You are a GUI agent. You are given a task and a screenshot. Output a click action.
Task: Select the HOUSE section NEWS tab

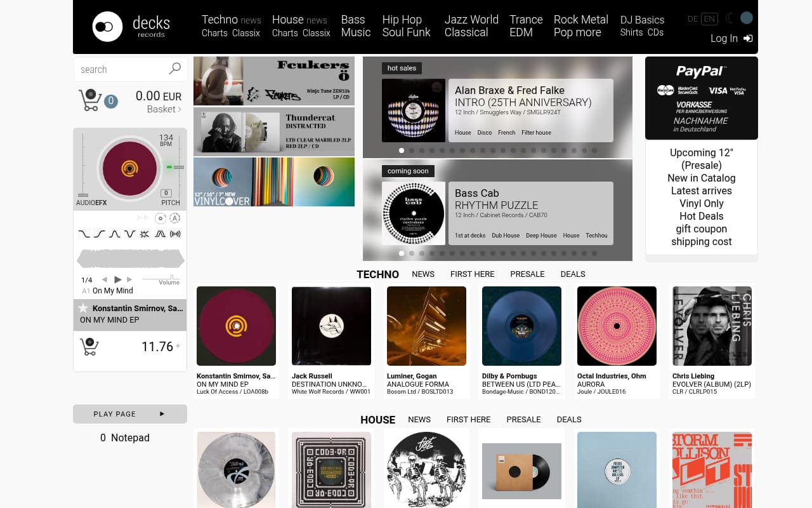pos(419,420)
